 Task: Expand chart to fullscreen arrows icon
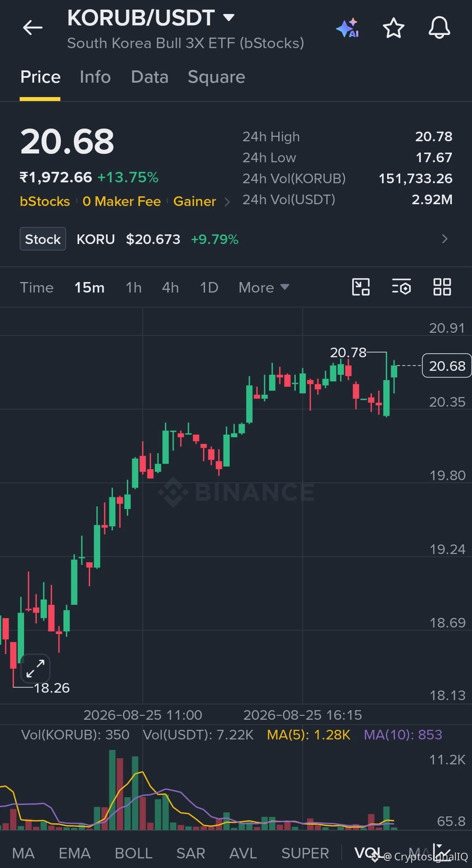pos(35,669)
